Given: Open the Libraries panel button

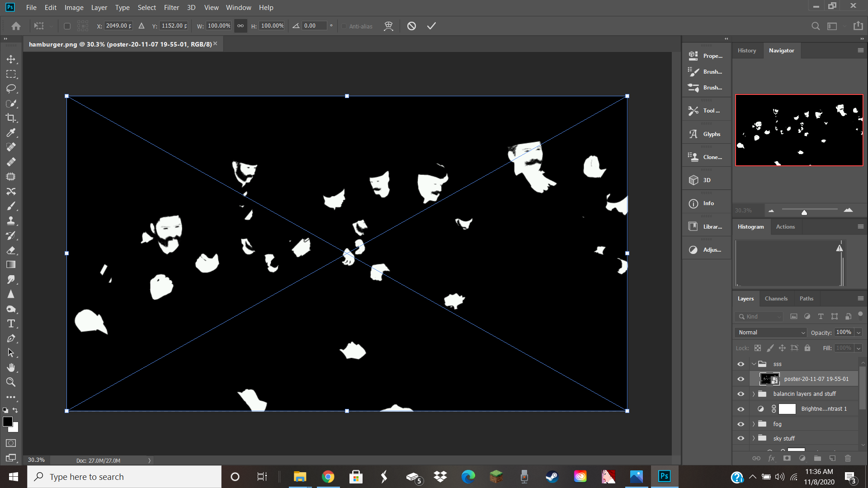Looking at the screenshot, I should tap(706, 227).
